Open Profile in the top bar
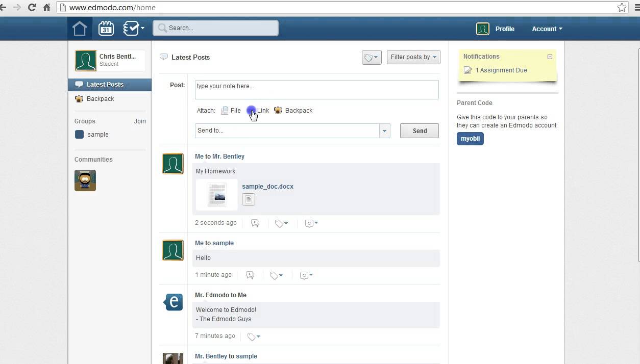 click(x=505, y=29)
